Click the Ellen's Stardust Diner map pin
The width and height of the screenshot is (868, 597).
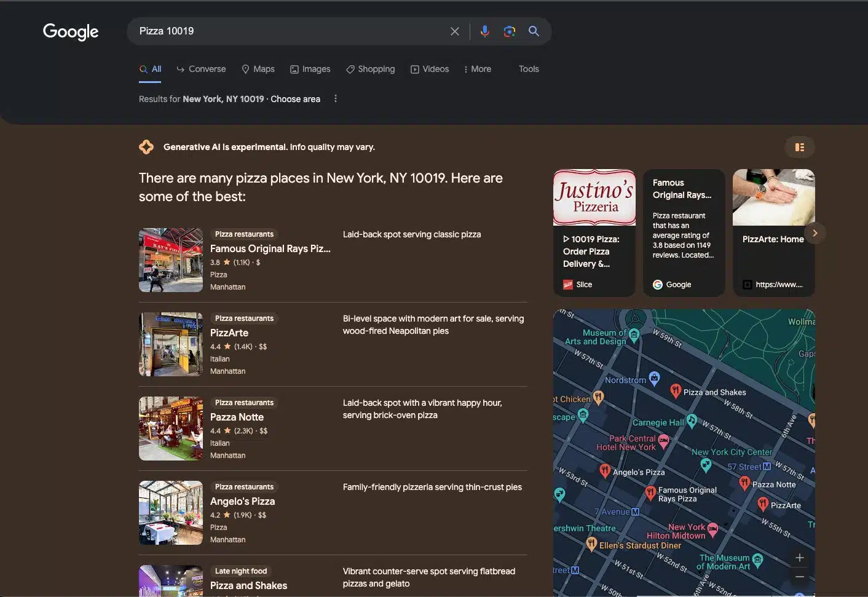591,544
